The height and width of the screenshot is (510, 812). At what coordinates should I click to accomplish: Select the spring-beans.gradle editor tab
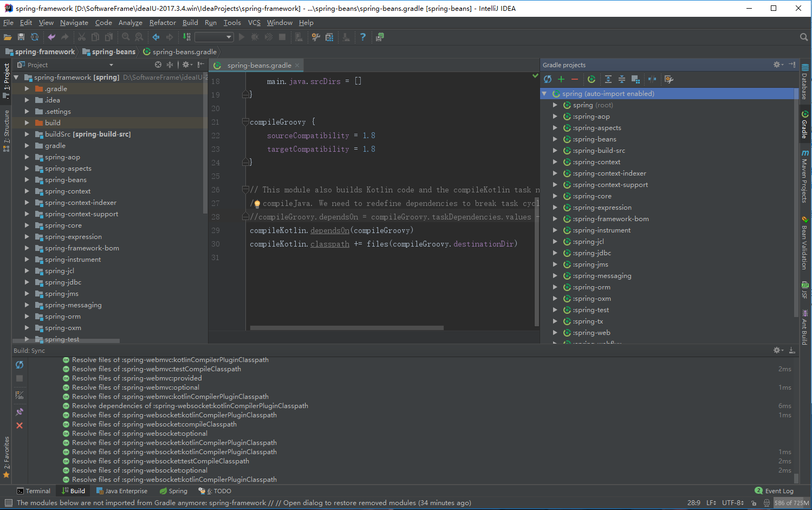click(256, 65)
